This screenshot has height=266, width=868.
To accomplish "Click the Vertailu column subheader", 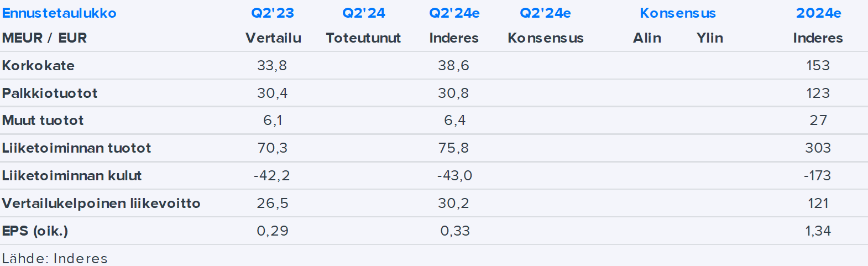I will point(273,38).
